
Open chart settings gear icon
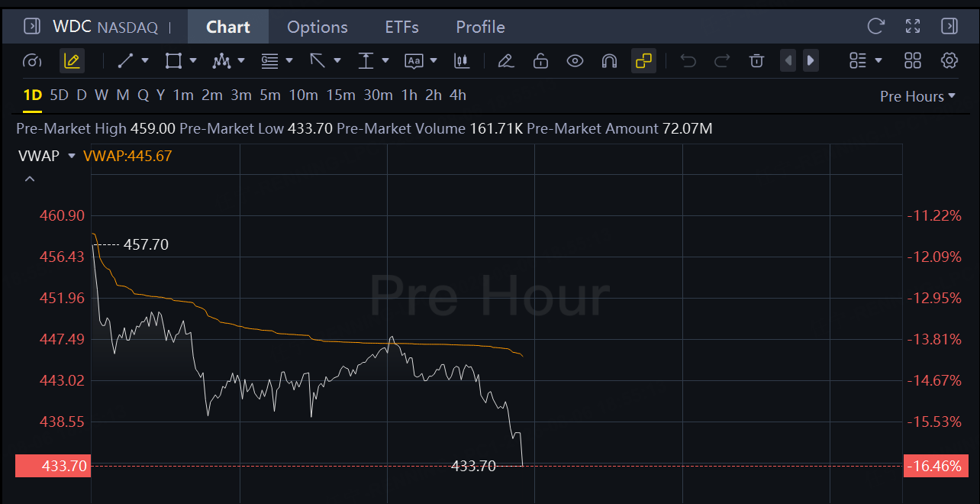949,60
